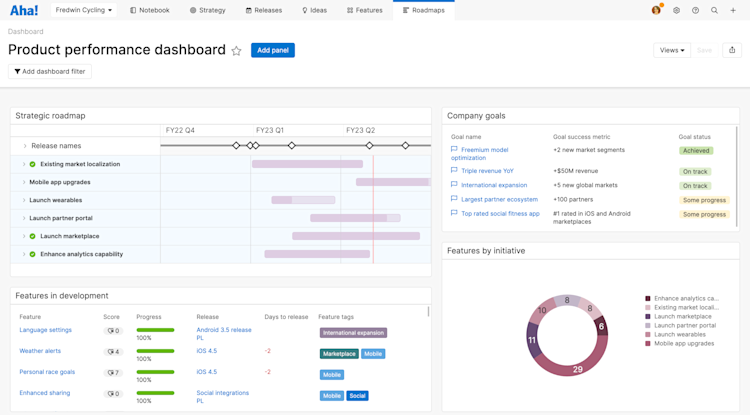
Task: Click the score badge for Personal race goals
Action: pyautogui.click(x=113, y=373)
